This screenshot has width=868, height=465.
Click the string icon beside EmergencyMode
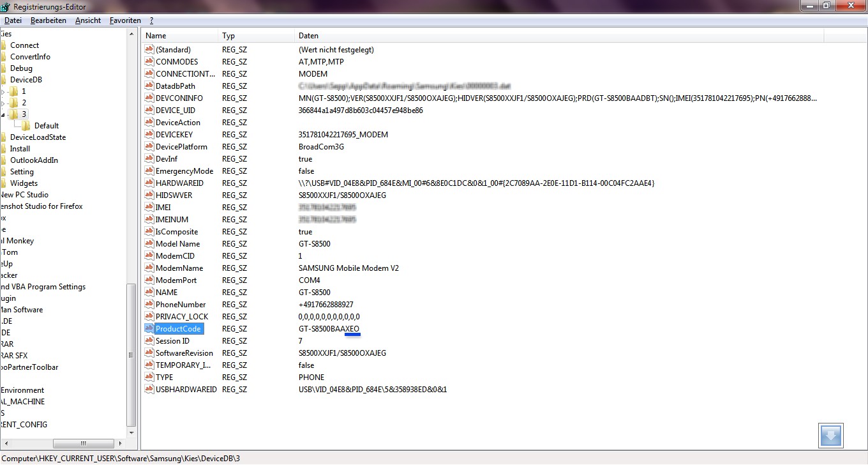149,171
